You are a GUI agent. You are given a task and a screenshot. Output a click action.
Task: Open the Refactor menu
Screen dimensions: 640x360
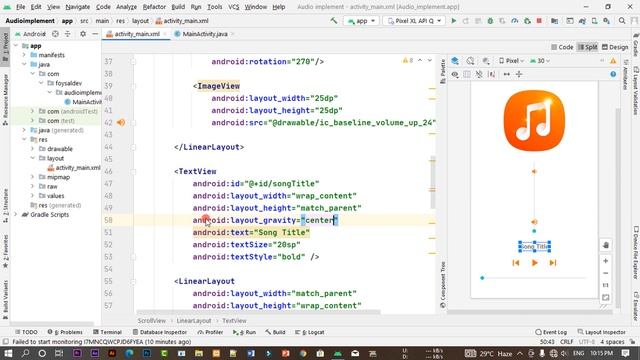[x=154, y=7]
